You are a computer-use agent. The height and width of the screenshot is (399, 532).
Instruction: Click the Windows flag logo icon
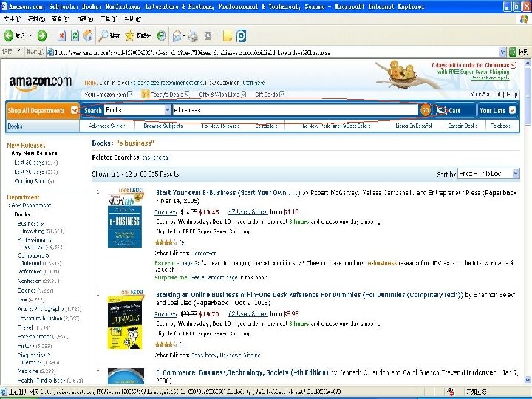pyautogui.click(x=524, y=19)
